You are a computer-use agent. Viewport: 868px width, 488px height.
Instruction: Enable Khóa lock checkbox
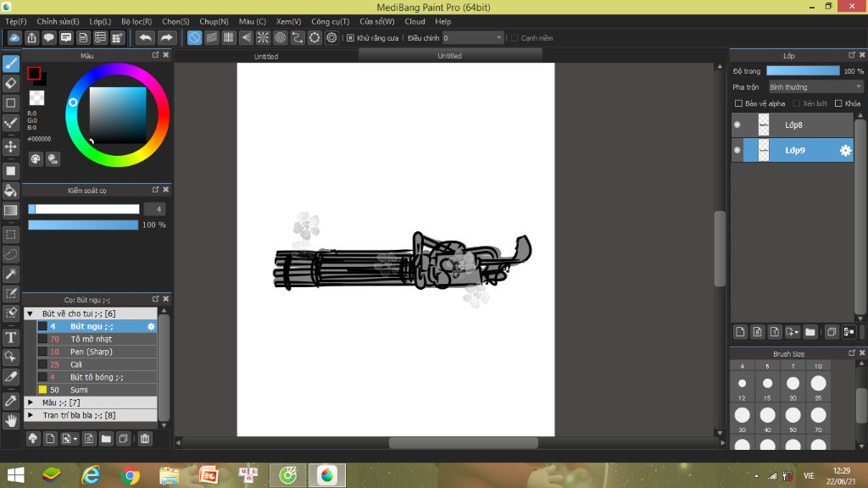tap(838, 103)
